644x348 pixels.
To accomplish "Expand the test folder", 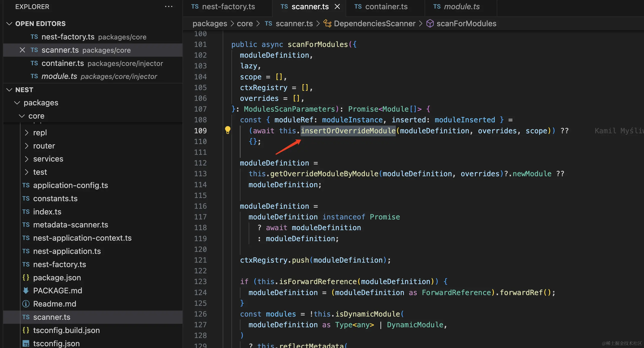I will [26, 172].
